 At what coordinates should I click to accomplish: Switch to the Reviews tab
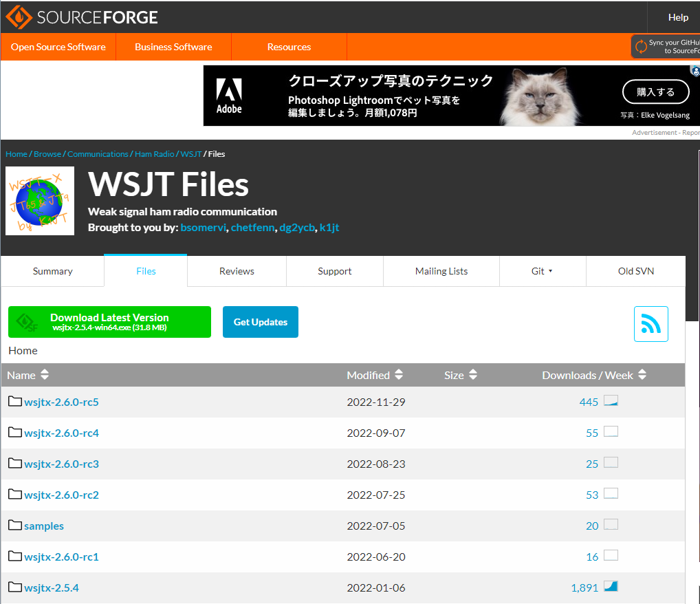click(x=237, y=271)
